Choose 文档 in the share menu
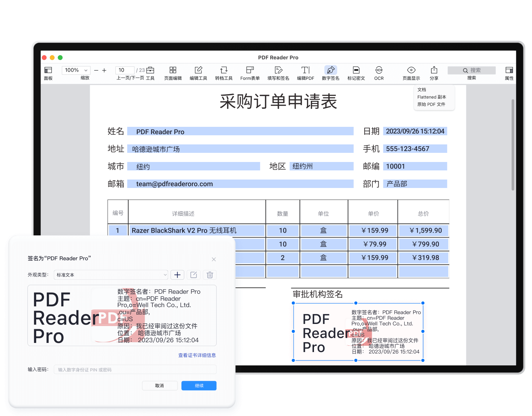Viewport: 532px width, 416px height. click(422, 90)
